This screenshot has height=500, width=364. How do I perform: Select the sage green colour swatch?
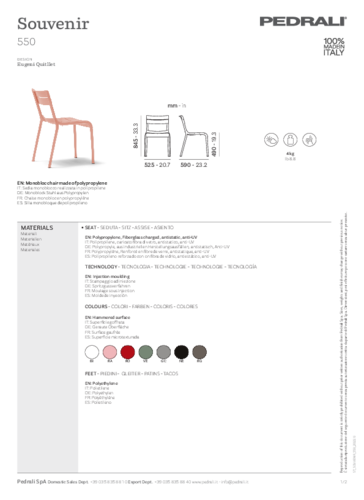pos(146,352)
